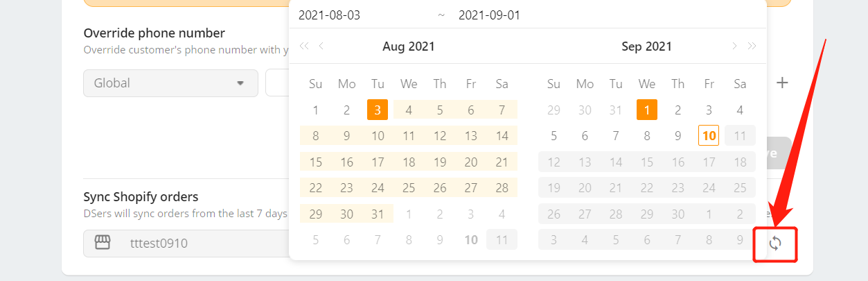Go to previous year double-arrow
Screen dimensions: 868x281
[x=303, y=46]
